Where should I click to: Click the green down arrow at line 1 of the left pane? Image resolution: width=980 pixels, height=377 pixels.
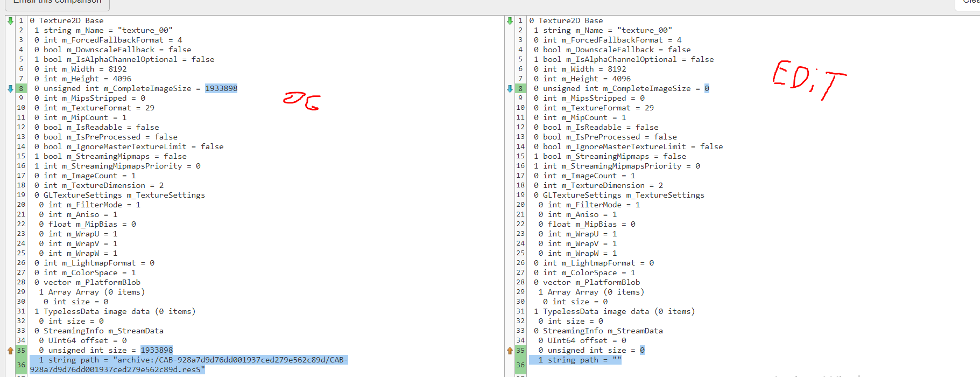click(x=10, y=21)
